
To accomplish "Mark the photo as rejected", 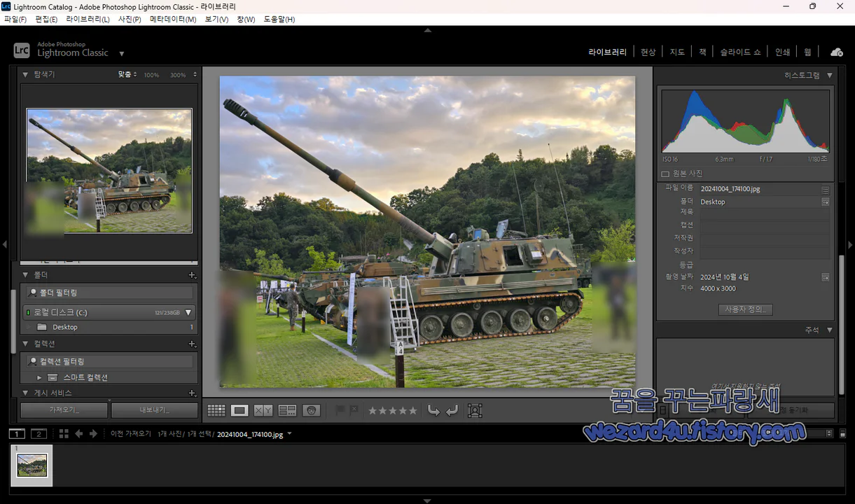I will coord(354,411).
